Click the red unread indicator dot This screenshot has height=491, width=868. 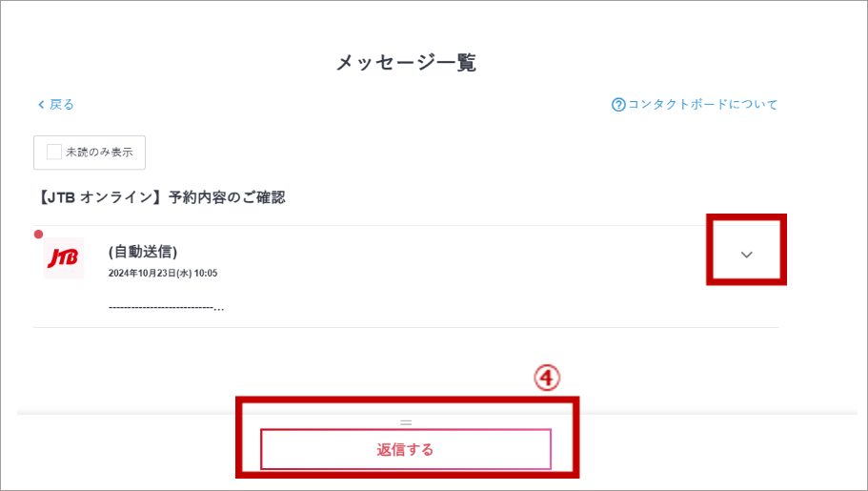39,235
